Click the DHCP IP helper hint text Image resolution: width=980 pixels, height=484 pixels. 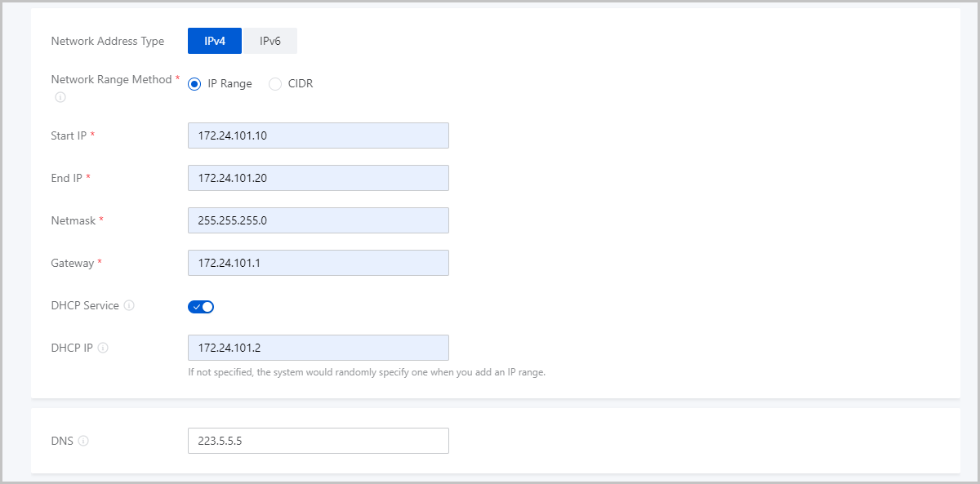pyautogui.click(x=366, y=372)
